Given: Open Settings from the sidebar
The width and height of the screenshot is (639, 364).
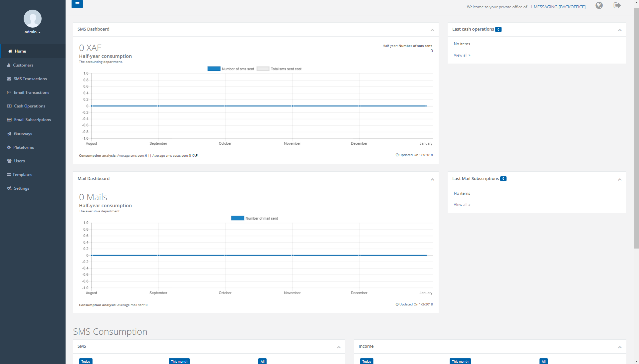Looking at the screenshot, I should 22,188.
